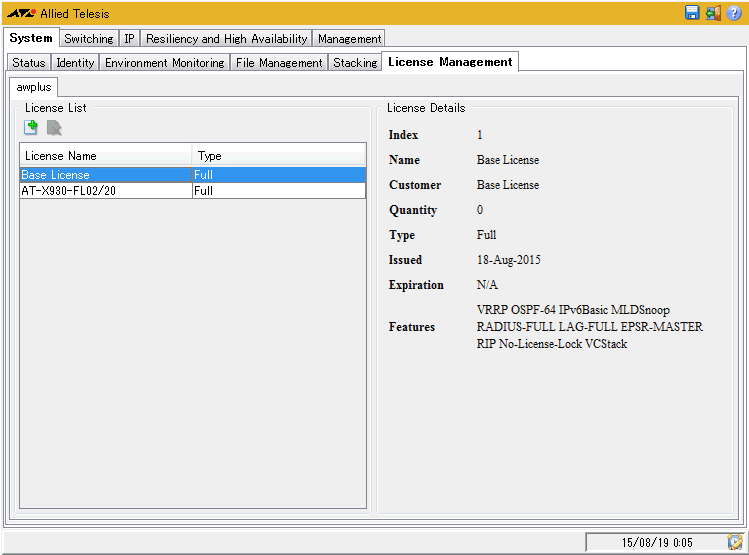The width and height of the screenshot is (749, 555).
Task: Switch to File Management sub-tab
Action: pyautogui.click(x=279, y=63)
